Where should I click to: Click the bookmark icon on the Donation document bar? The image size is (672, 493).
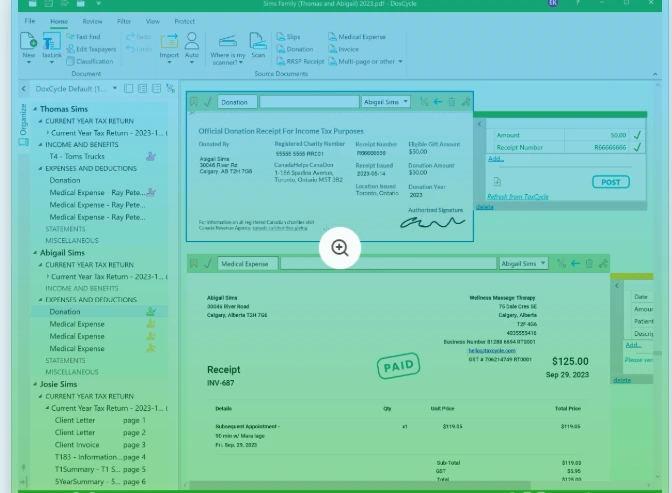(x=194, y=102)
